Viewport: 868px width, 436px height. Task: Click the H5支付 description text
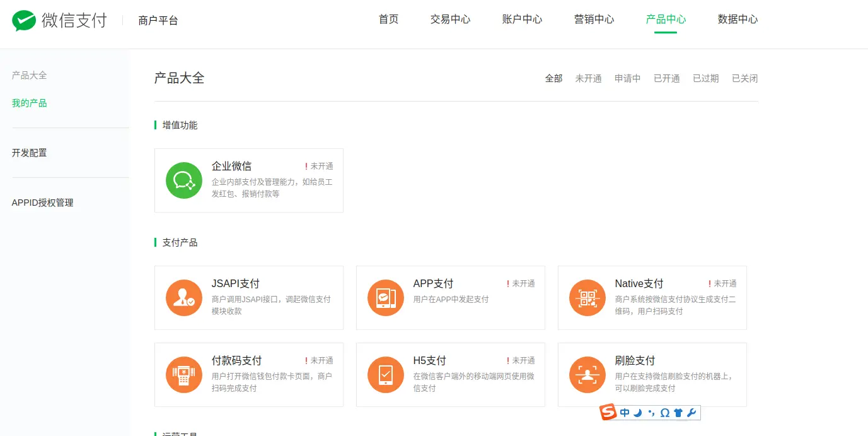click(x=473, y=382)
